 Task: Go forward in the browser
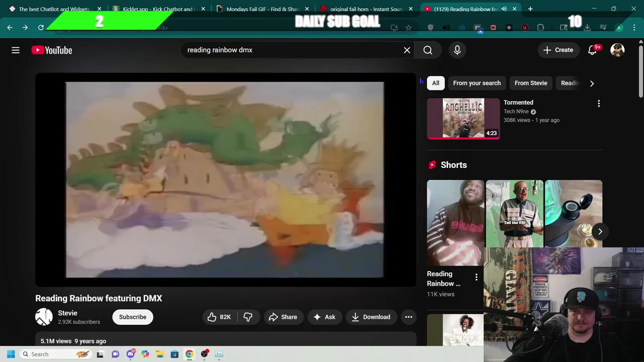click(x=25, y=28)
